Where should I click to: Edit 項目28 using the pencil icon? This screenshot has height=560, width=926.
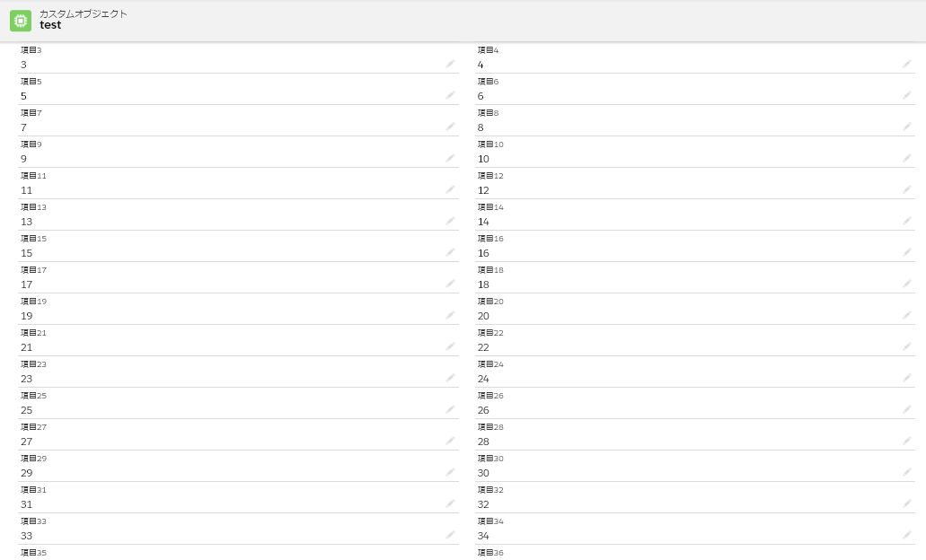(x=907, y=441)
